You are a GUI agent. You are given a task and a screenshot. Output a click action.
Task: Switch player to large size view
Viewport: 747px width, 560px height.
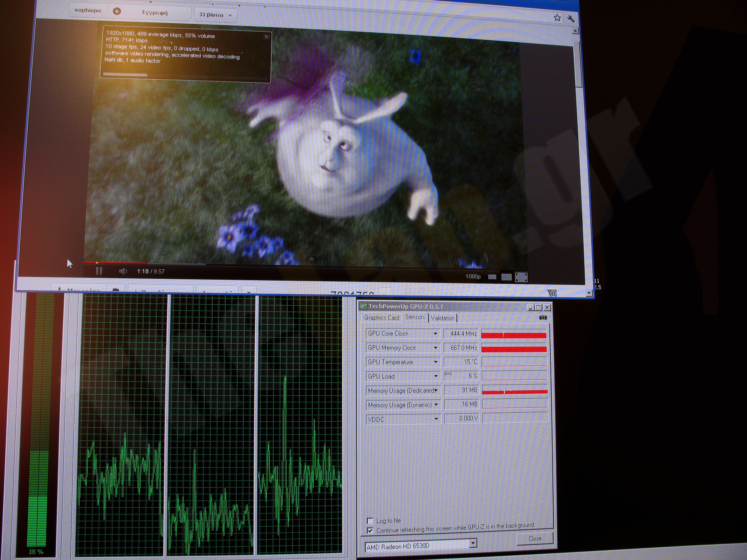coord(506,277)
